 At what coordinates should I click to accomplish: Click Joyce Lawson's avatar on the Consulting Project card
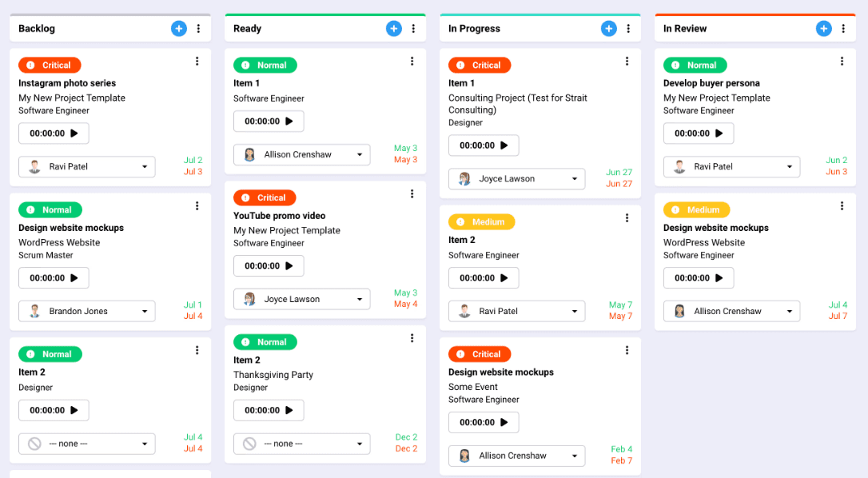(464, 178)
